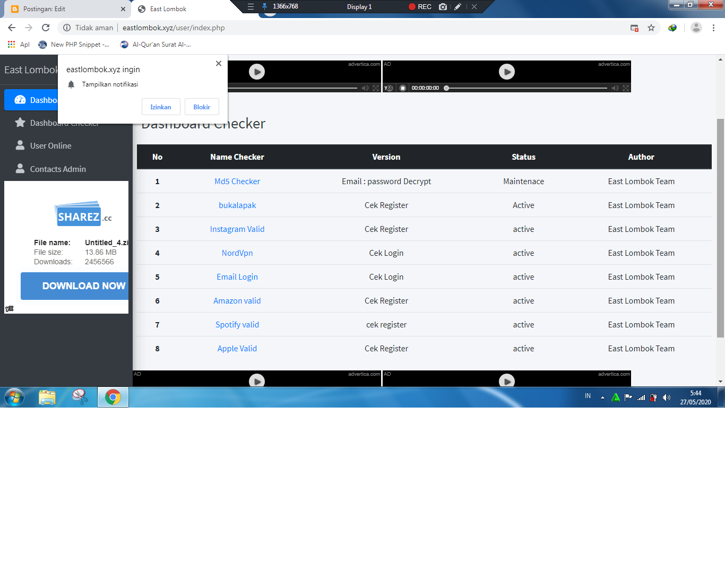The image size is (725, 588).
Task: Open the New PHP Snippet bookmark
Action: (74, 45)
